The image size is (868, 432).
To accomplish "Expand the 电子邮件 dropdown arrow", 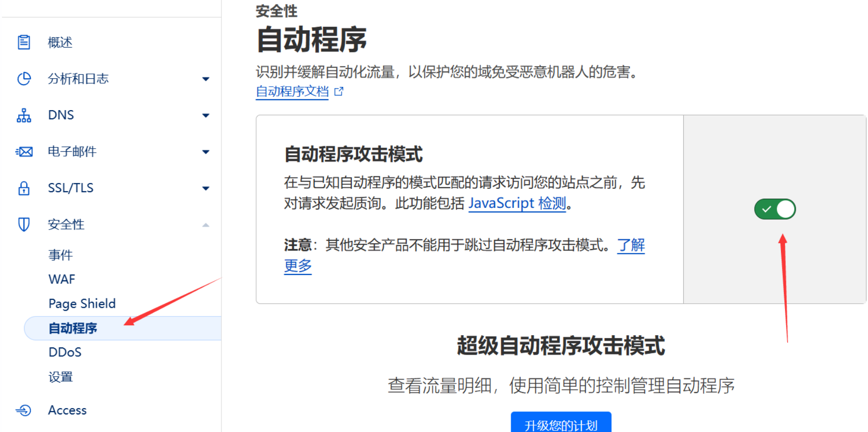I will (206, 152).
